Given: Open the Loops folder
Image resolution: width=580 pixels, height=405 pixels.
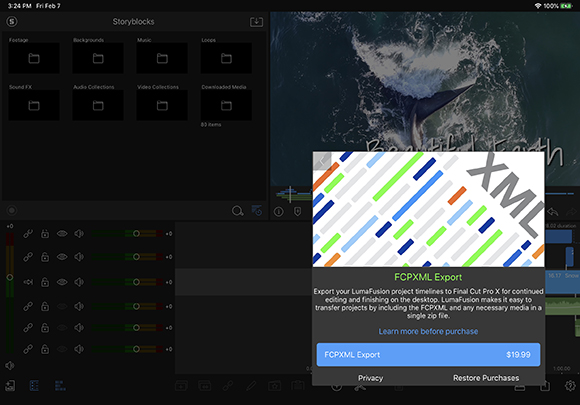Looking at the screenshot, I should tap(226, 58).
